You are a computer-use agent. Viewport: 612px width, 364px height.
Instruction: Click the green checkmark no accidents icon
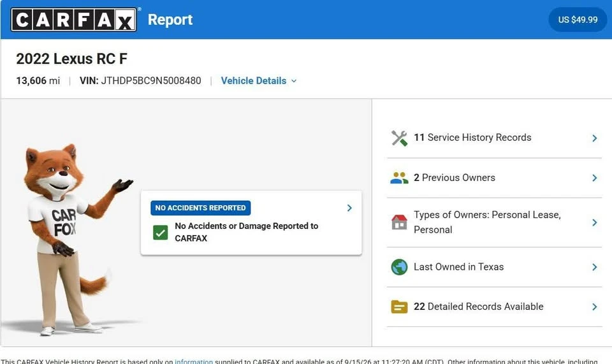(161, 233)
